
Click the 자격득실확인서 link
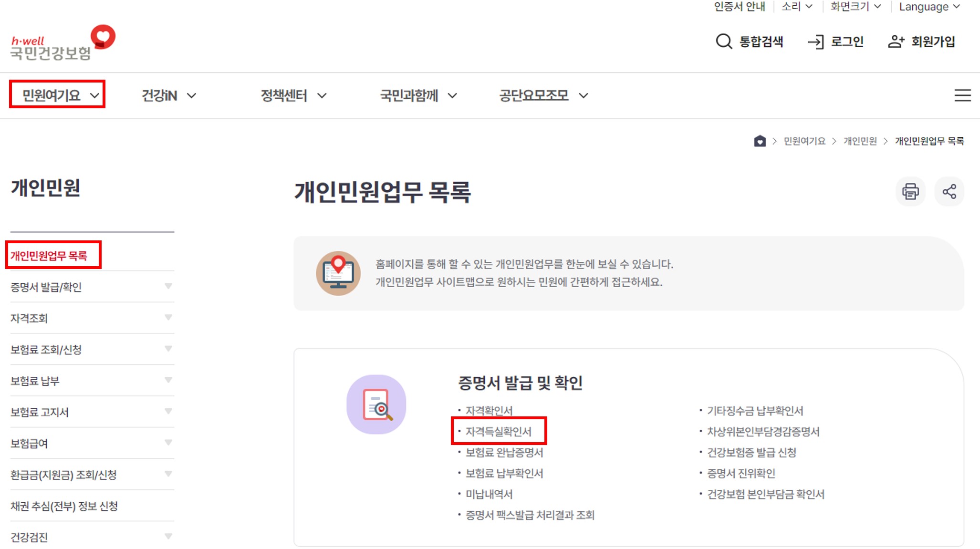point(498,432)
